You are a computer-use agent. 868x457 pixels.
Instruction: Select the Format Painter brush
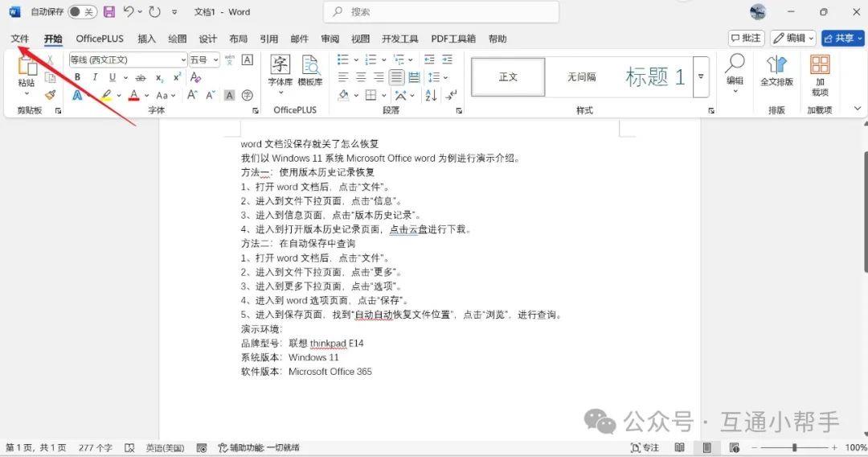coord(50,95)
